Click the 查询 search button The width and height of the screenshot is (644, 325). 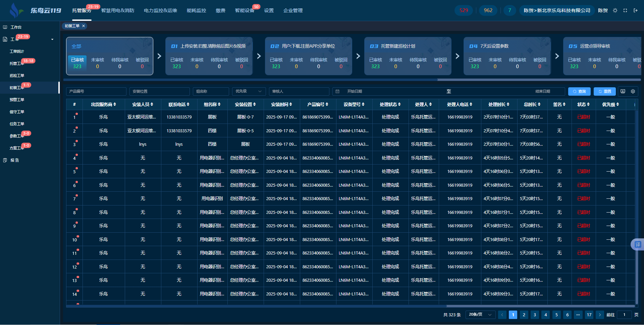coord(579,91)
